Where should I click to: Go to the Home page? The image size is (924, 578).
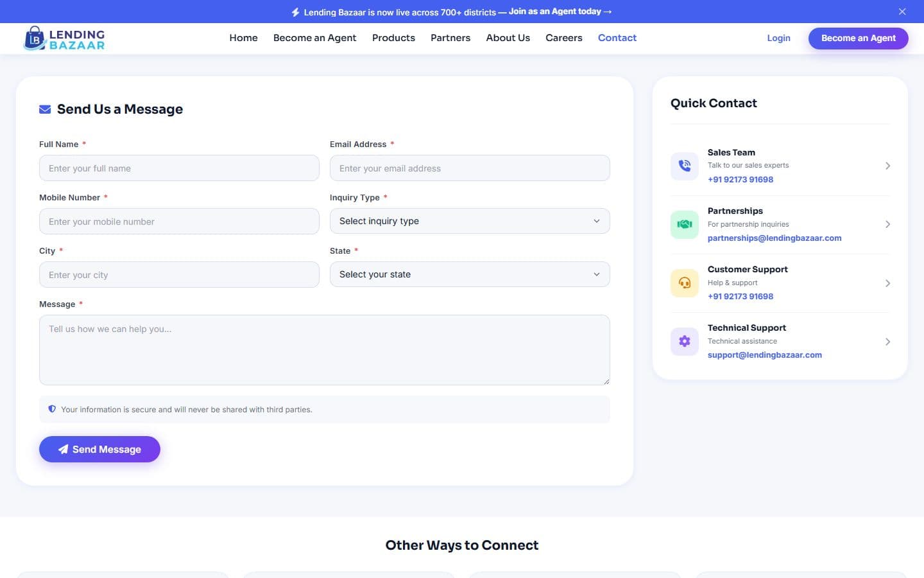tap(244, 38)
